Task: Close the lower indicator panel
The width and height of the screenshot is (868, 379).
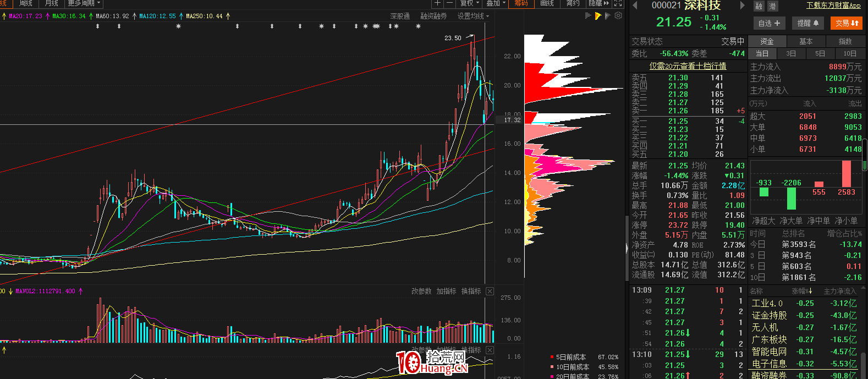Action: (x=490, y=350)
